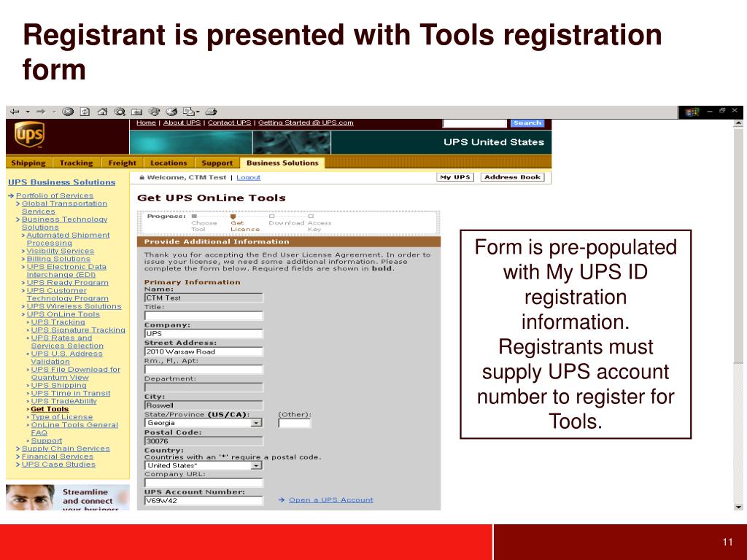This screenshot has height=560, width=747.
Task: Click the Postal Code field
Action: tap(204, 441)
